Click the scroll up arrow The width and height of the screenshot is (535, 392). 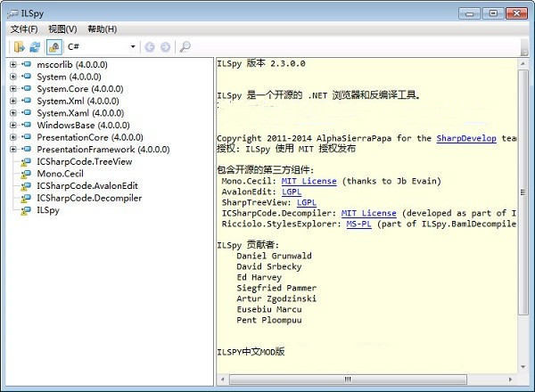[523, 64]
